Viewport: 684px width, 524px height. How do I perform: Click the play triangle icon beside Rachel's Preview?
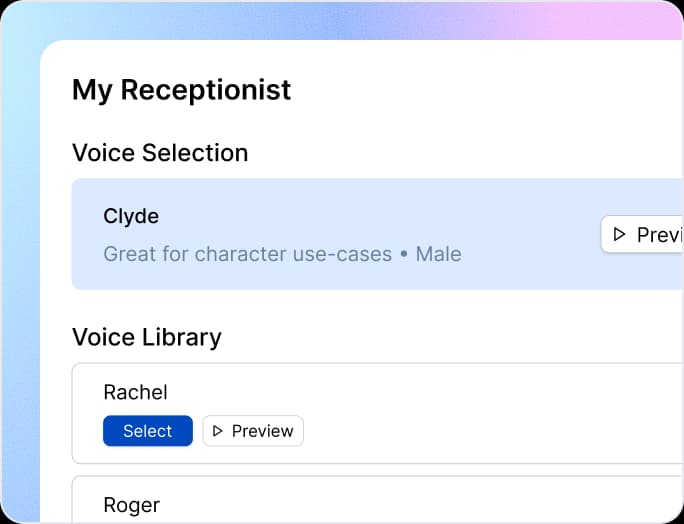217,431
